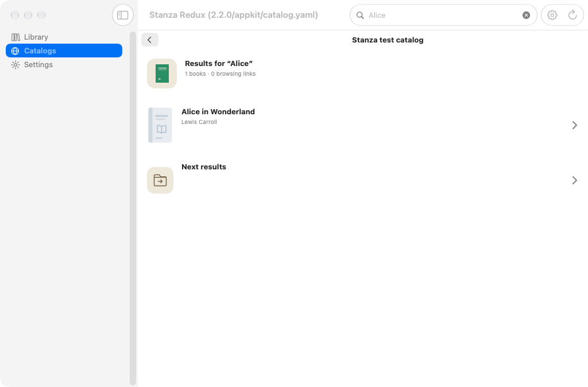
Task: Click the green book results icon
Action: point(162,73)
